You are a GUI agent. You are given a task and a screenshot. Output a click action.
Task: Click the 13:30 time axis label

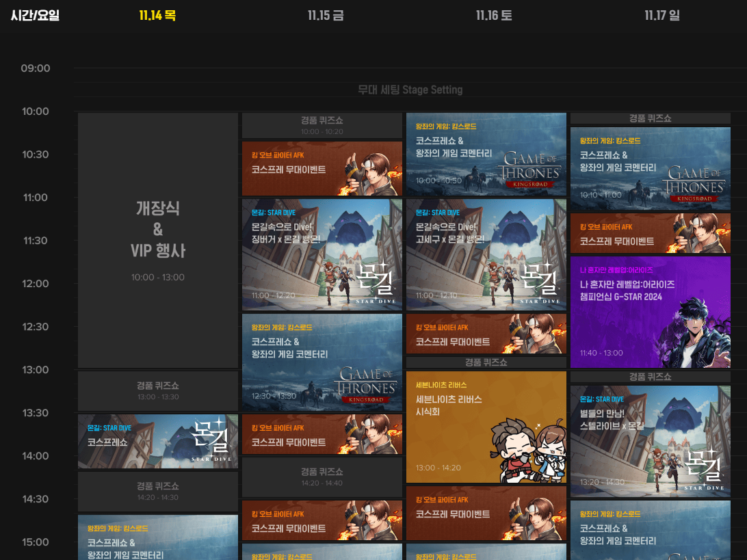[x=36, y=413]
